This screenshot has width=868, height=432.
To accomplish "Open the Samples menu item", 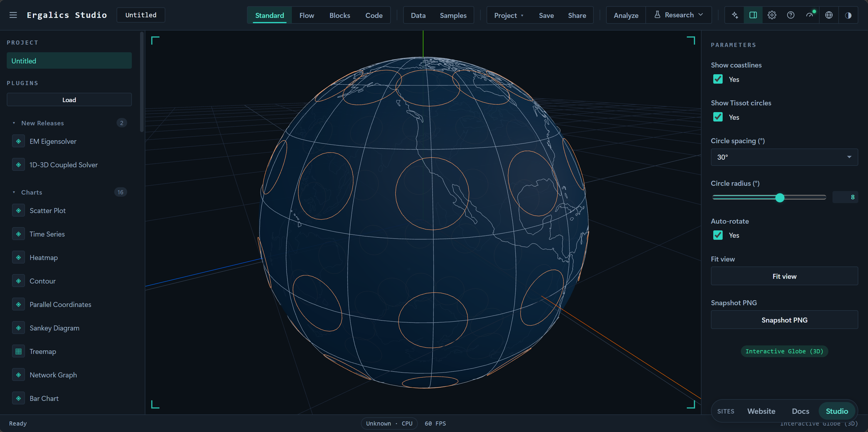I will [453, 16].
